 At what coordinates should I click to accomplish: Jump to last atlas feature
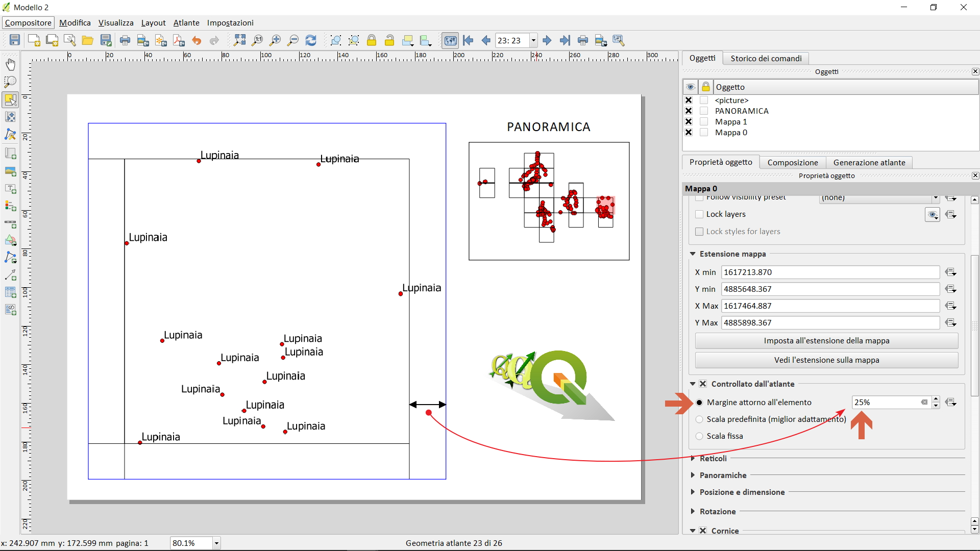[565, 40]
